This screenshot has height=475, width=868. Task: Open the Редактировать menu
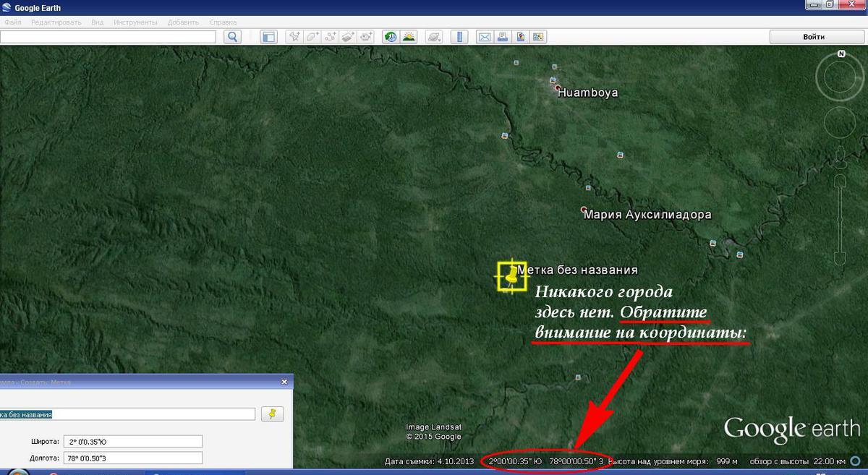pos(56,22)
